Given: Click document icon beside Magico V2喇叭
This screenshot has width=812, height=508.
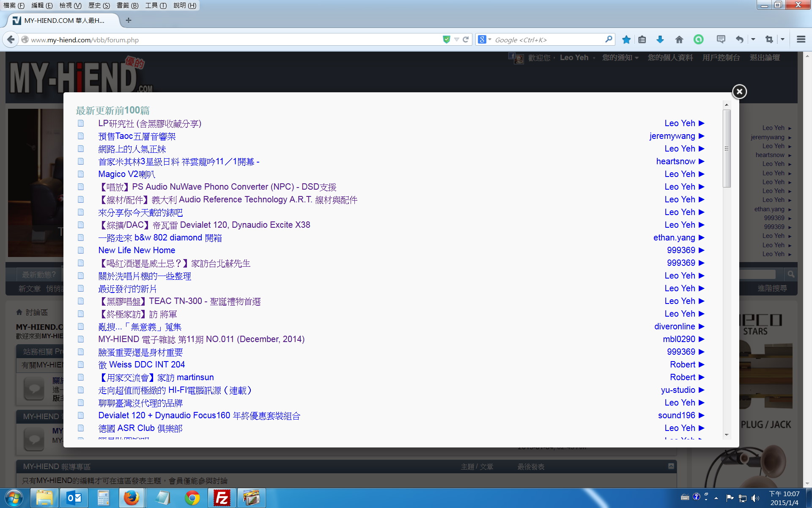Looking at the screenshot, I should click(x=81, y=174).
